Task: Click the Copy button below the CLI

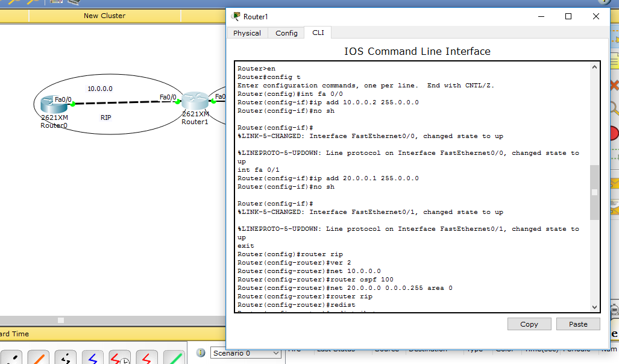Action: [529, 324]
